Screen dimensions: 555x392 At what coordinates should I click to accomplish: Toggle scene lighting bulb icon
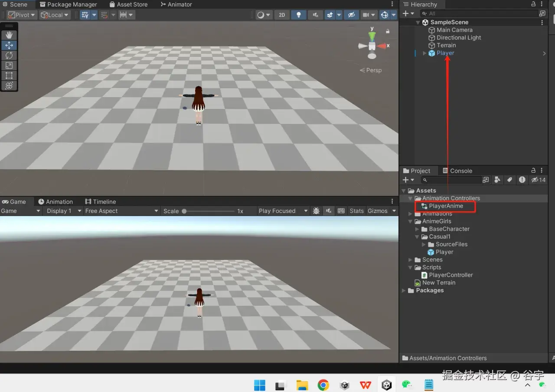point(298,15)
